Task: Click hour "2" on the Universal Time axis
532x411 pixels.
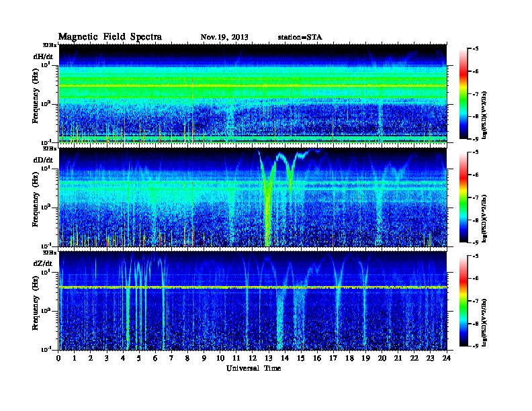Action: tap(91, 358)
